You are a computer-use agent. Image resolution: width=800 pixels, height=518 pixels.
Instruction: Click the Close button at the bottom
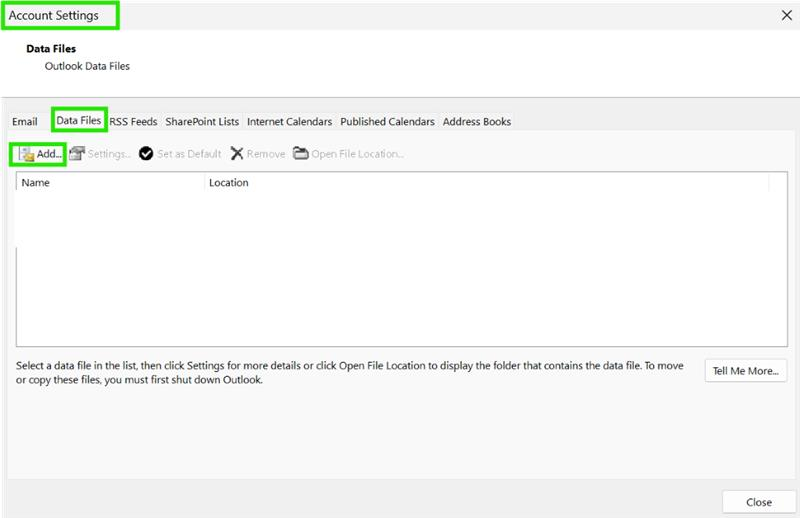point(759,502)
